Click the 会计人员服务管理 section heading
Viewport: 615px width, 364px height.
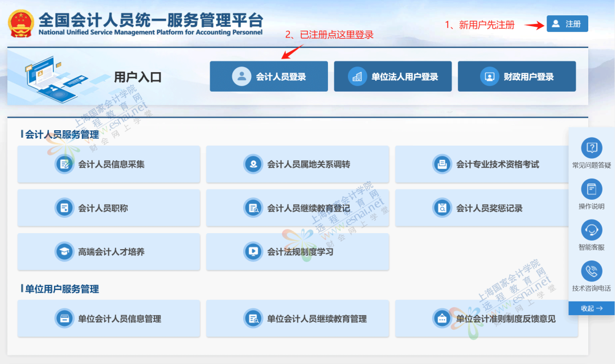coord(62,135)
